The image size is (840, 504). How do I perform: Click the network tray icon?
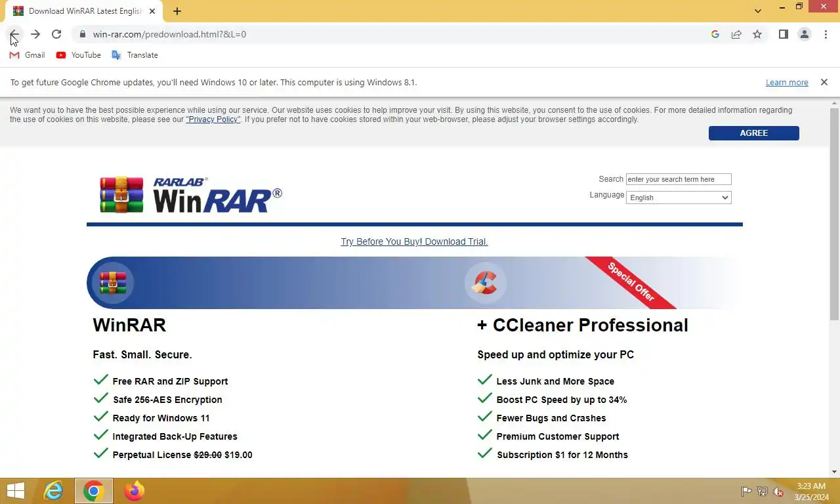point(763,492)
